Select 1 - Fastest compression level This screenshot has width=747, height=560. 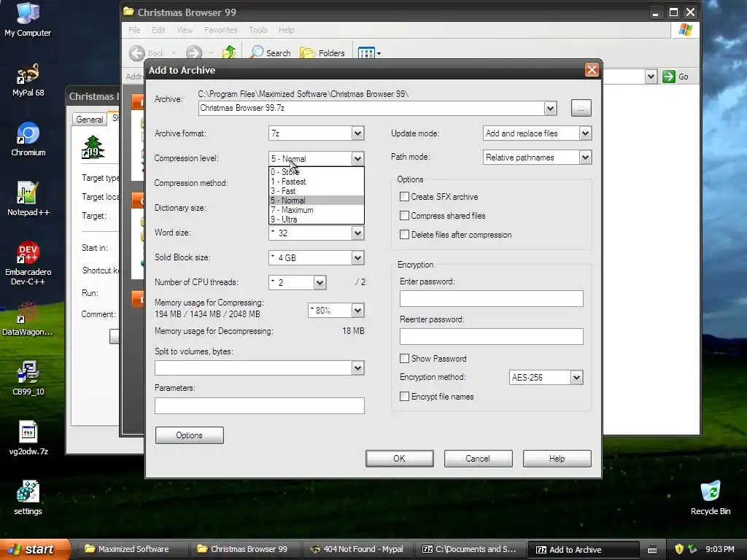pos(317,182)
